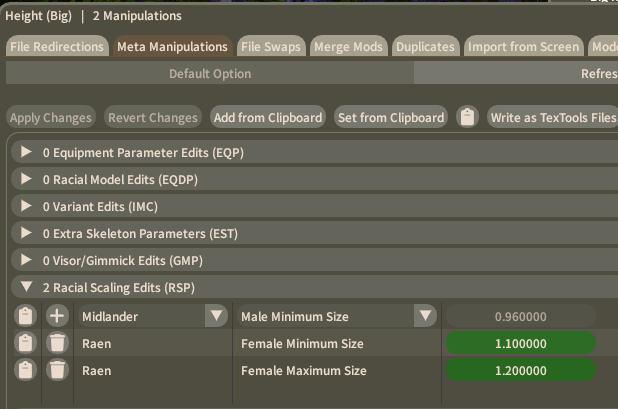The height and width of the screenshot is (409, 618).
Task: Click Add from Clipboard button
Action: [268, 117]
